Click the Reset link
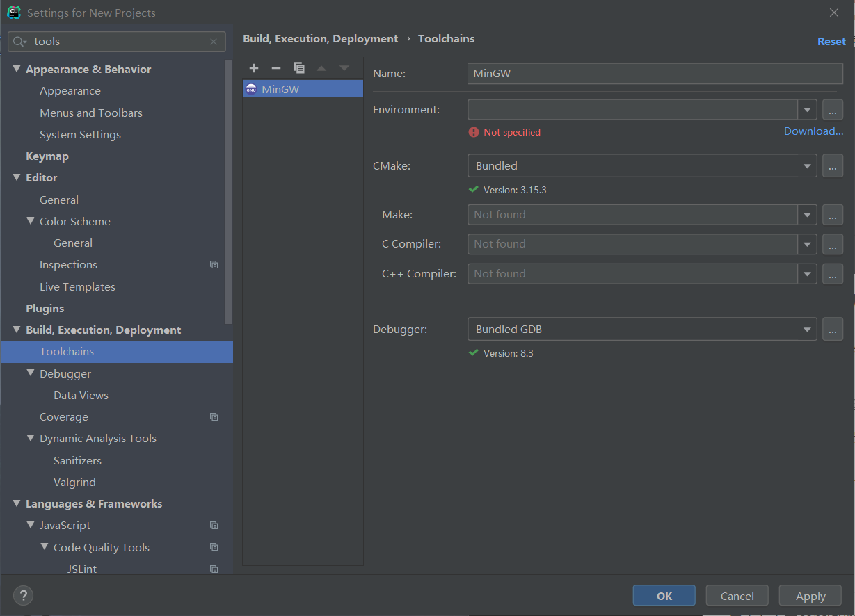 [831, 42]
